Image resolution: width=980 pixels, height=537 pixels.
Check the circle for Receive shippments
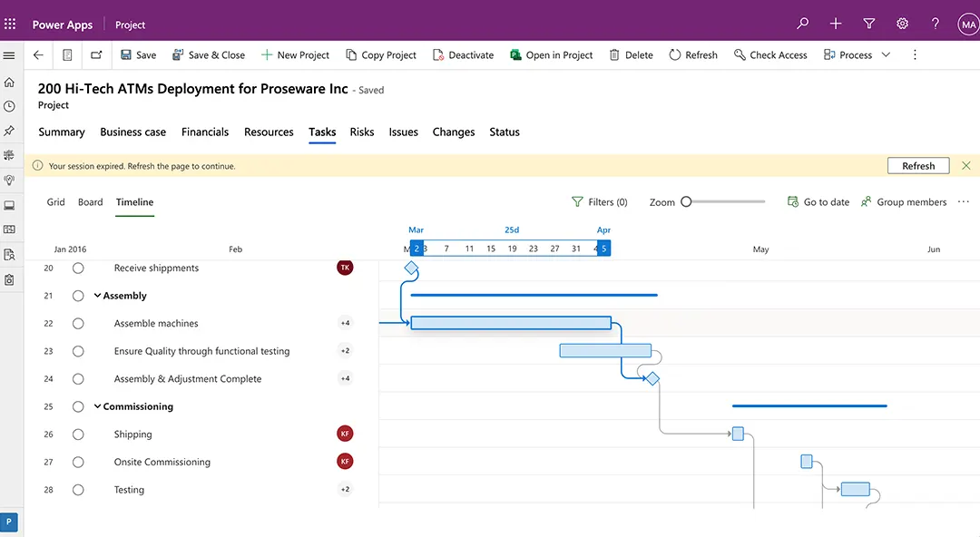(78, 268)
